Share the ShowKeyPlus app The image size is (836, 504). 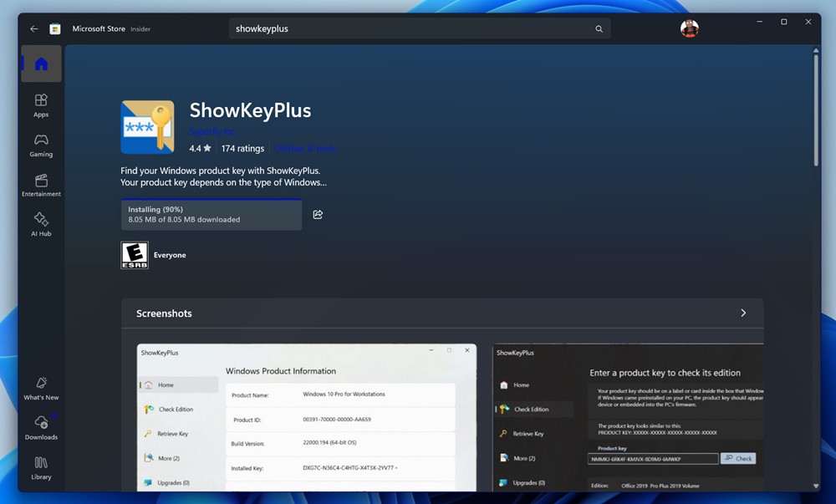pos(318,214)
